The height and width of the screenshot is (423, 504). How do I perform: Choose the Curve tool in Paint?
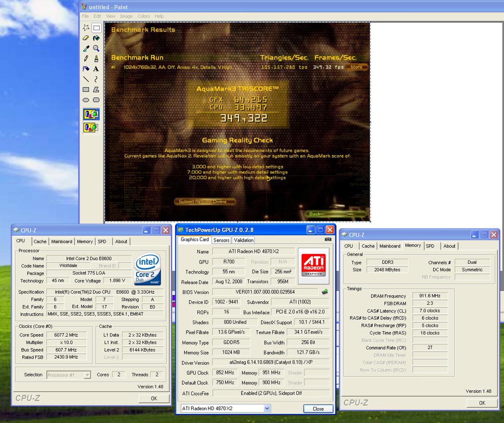pyautogui.click(x=96, y=80)
